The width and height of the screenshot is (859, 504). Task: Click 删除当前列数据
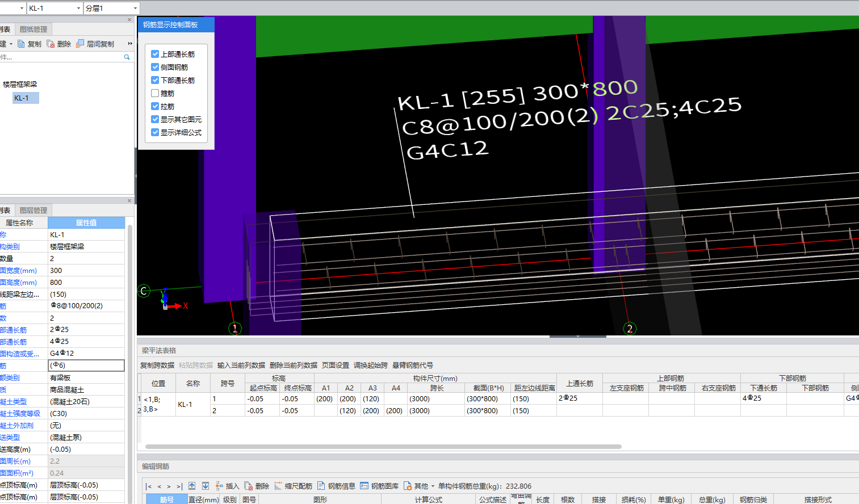294,365
